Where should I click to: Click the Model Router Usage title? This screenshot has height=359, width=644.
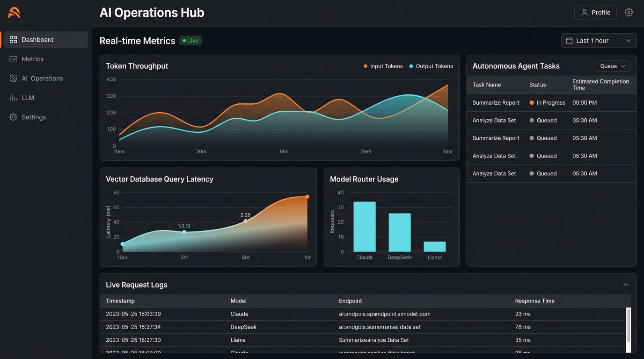click(364, 179)
